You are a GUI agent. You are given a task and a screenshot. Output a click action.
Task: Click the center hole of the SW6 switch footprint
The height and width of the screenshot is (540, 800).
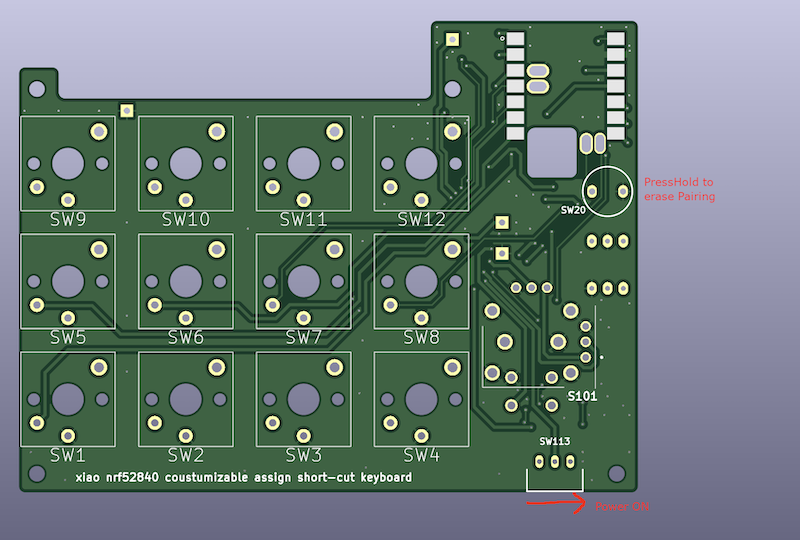point(186,282)
